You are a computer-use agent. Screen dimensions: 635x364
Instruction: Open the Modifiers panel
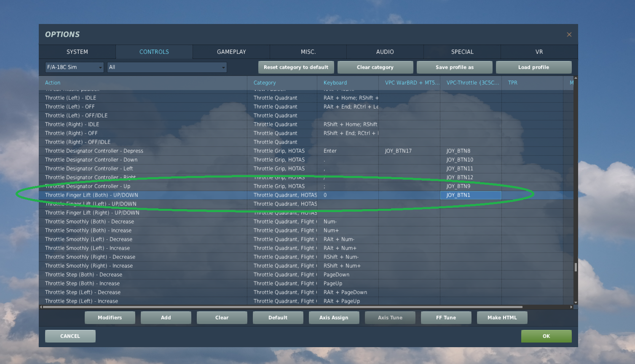(x=110, y=318)
